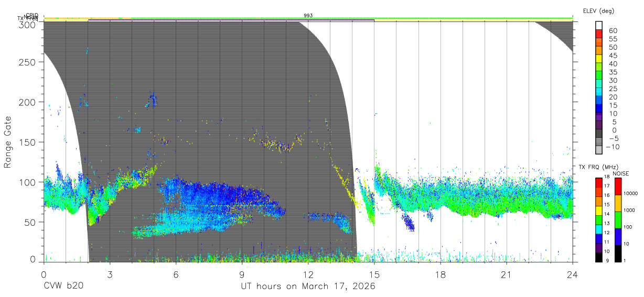Click the black bottom swatch of TX FRQ colorbar
Image resolution: width=644 pixels, height=297 pixels.
click(x=599, y=258)
